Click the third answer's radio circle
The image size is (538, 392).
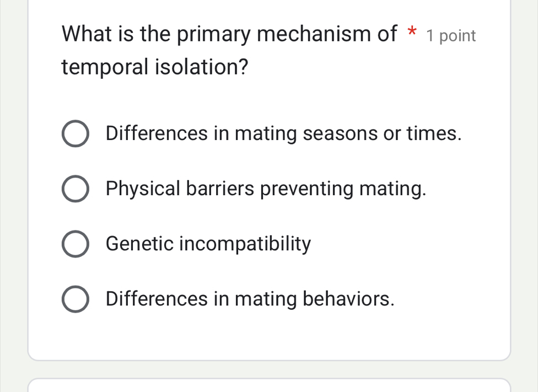76,243
